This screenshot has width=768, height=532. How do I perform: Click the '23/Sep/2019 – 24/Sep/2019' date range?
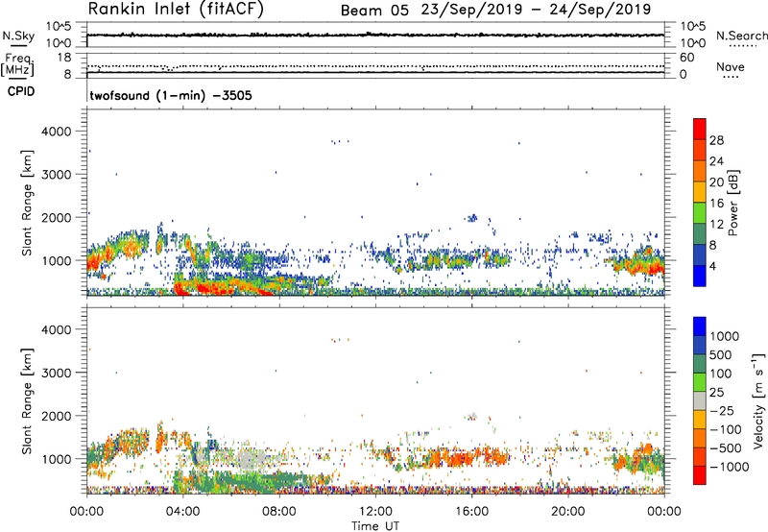click(x=536, y=10)
